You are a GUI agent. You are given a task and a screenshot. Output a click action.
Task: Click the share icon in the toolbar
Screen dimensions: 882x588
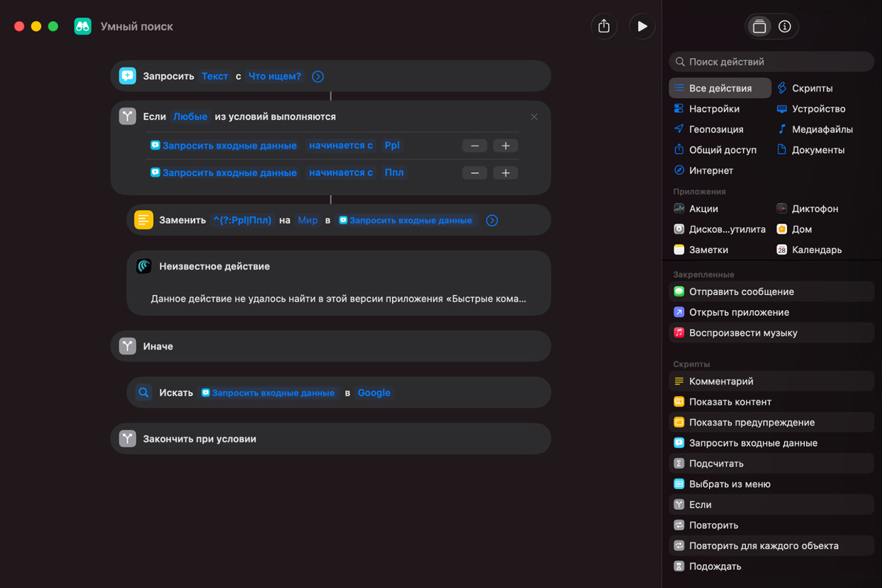[604, 27]
